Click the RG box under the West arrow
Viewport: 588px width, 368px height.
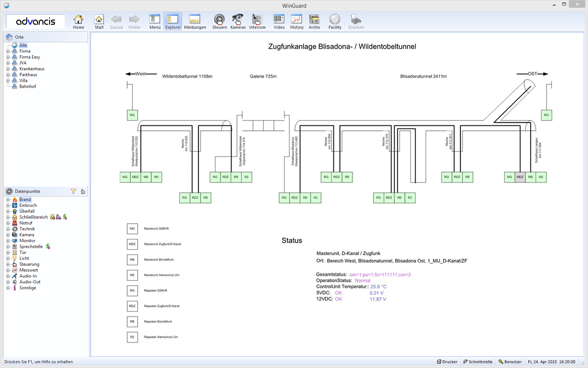click(132, 115)
